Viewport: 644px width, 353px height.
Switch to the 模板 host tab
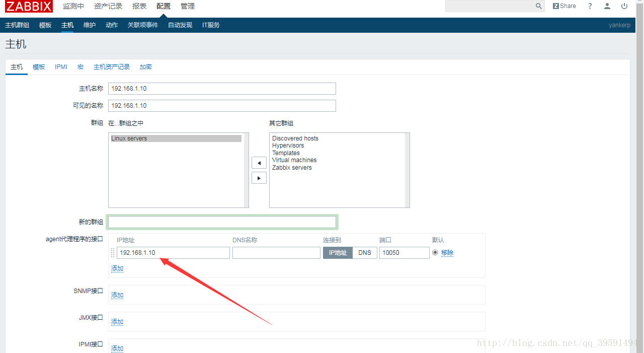[x=39, y=67]
